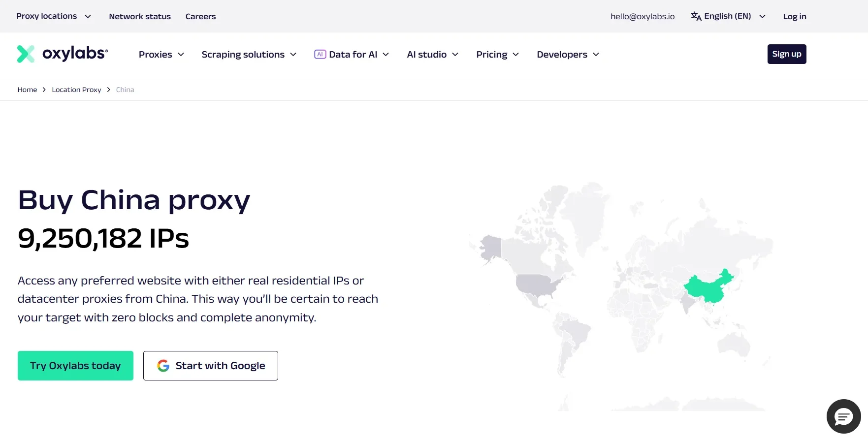Click the Try Oxylabs today button
Screen dimensions: 868x441
[75, 366]
